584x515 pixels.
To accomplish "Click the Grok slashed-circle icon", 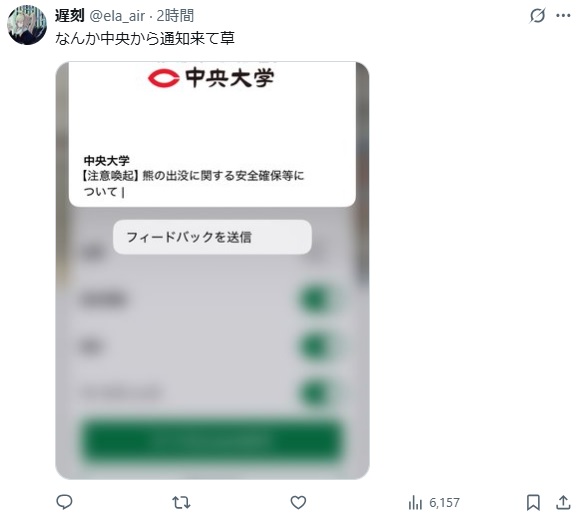I will (x=537, y=16).
